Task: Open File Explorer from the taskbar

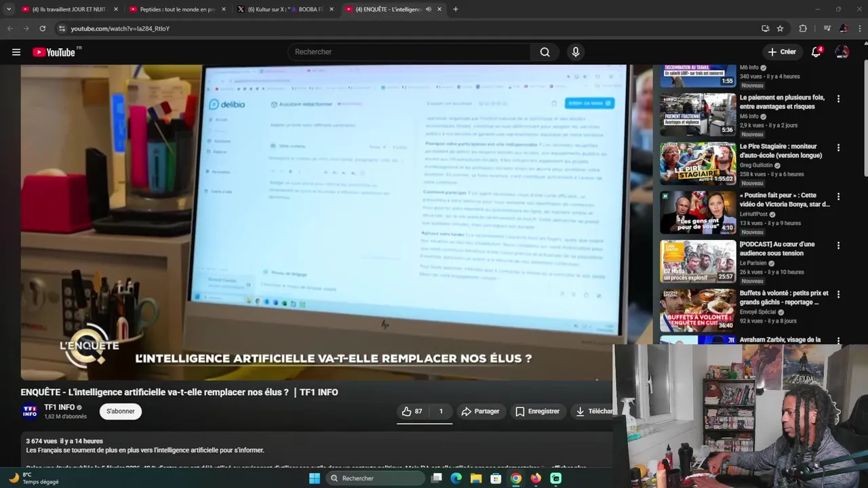Action: coord(476,479)
